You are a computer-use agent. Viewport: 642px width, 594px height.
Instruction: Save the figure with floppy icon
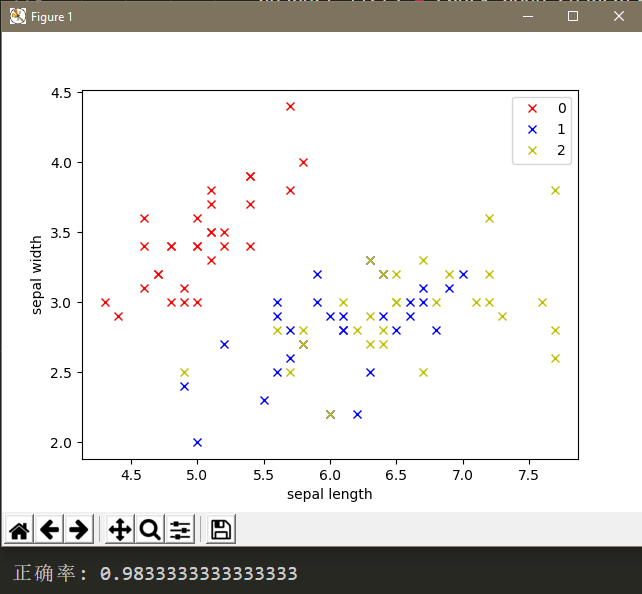[221, 530]
